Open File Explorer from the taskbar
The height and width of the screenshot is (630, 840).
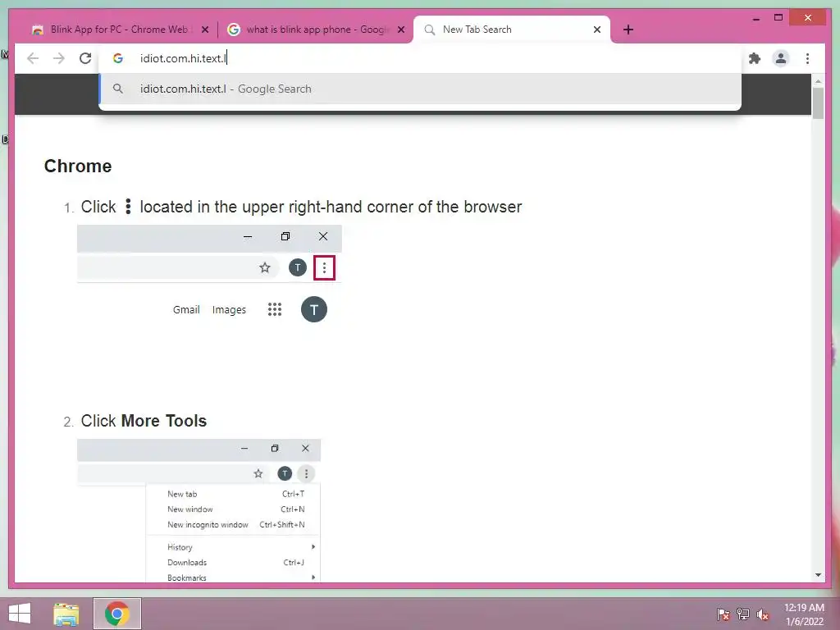pos(66,614)
